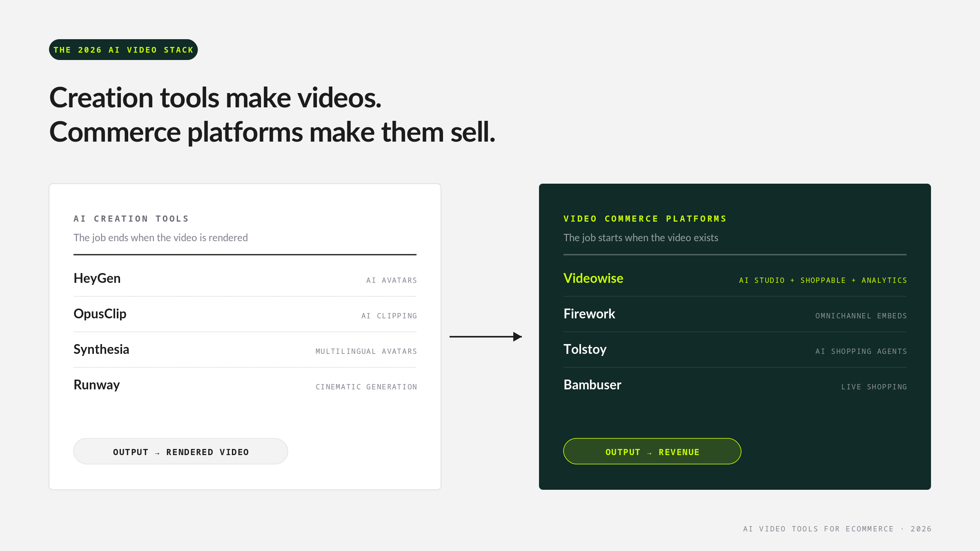
Task: Click the headline 'Creation tools make videos.'
Action: click(x=215, y=98)
